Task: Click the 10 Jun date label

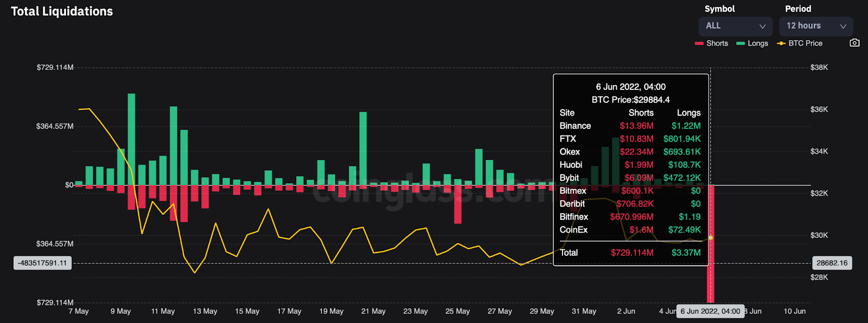Action: click(795, 311)
